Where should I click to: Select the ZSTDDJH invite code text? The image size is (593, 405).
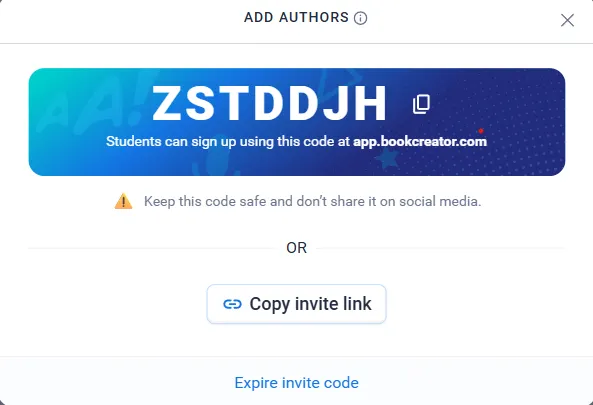[x=269, y=103]
